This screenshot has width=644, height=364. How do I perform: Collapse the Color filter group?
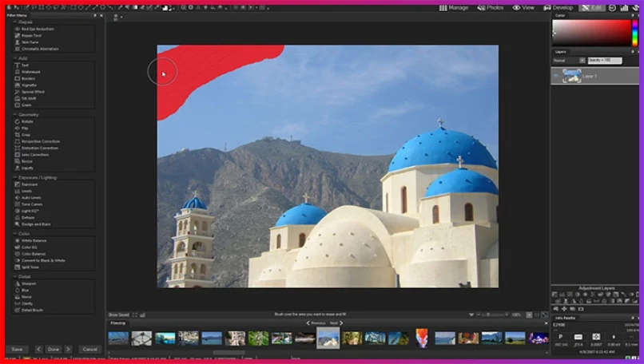point(15,234)
